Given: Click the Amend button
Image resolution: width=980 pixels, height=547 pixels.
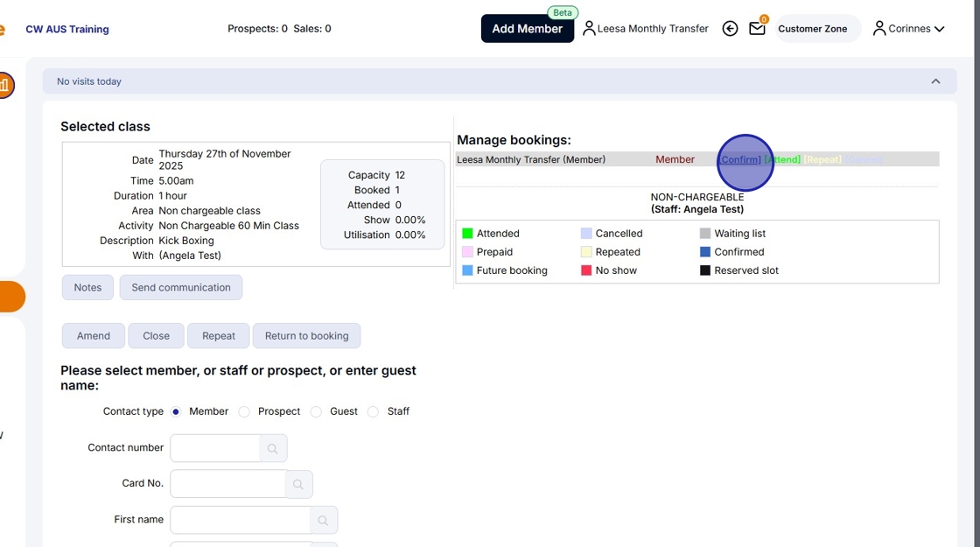Looking at the screenshot, I should 93,336.
